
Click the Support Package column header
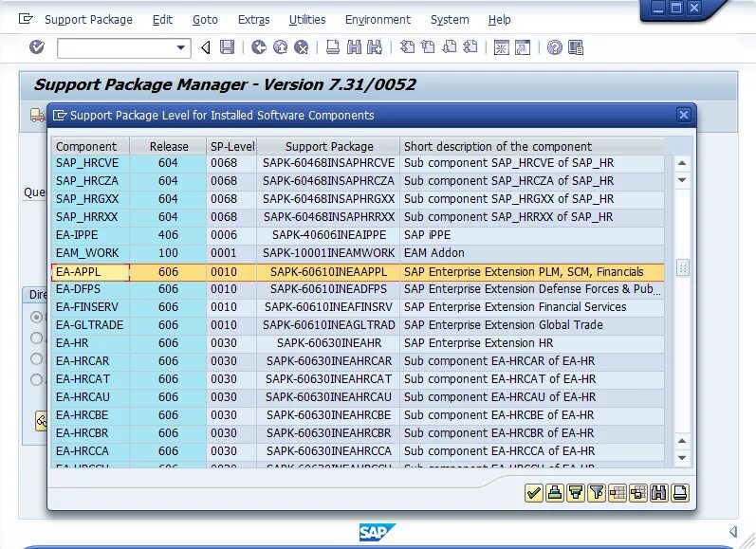click(x=329, y=146)
